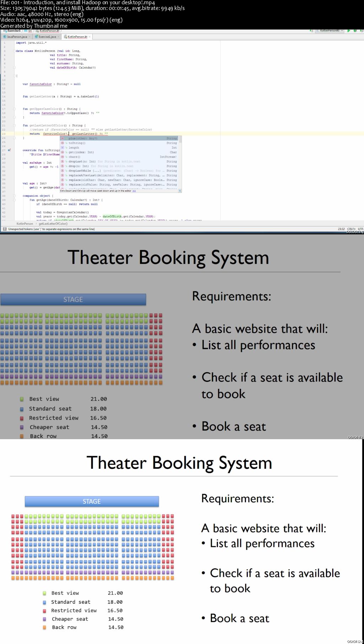This screenshot has width=364, height=644.
Task: Click the 21.00 price on the dimmed slide
Action: [x=99, y=399]
